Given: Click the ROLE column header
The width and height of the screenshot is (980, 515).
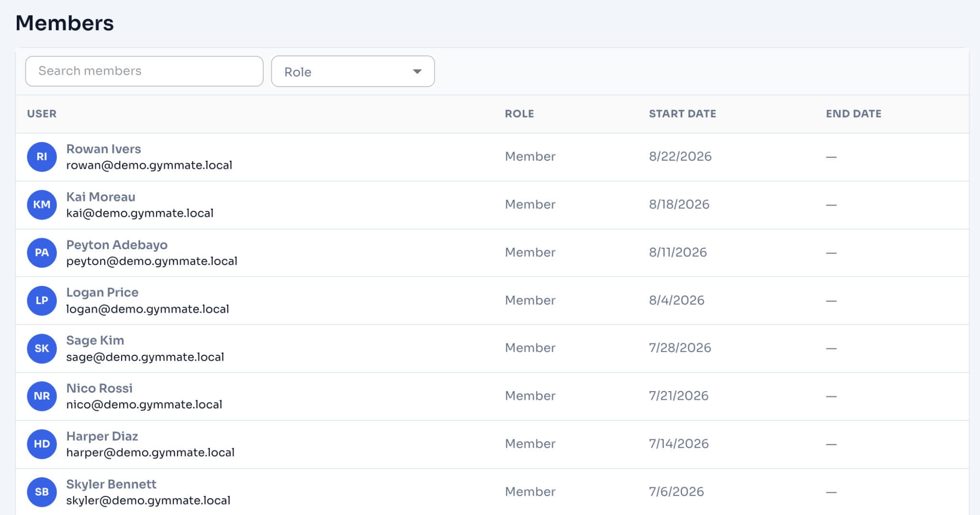Looking at the screenshot, I should (519, 114).
